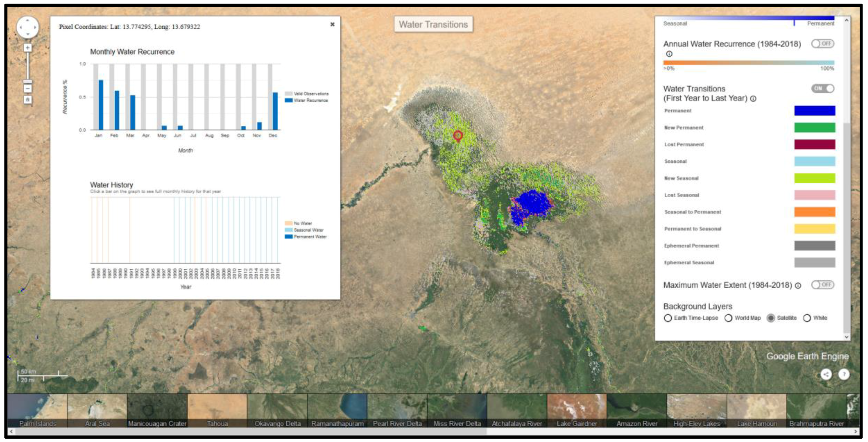Enable the Maximum Water Extent toggle
Image resolution: width=868 pixels, height=442 pixels.
tap(822, 285)
